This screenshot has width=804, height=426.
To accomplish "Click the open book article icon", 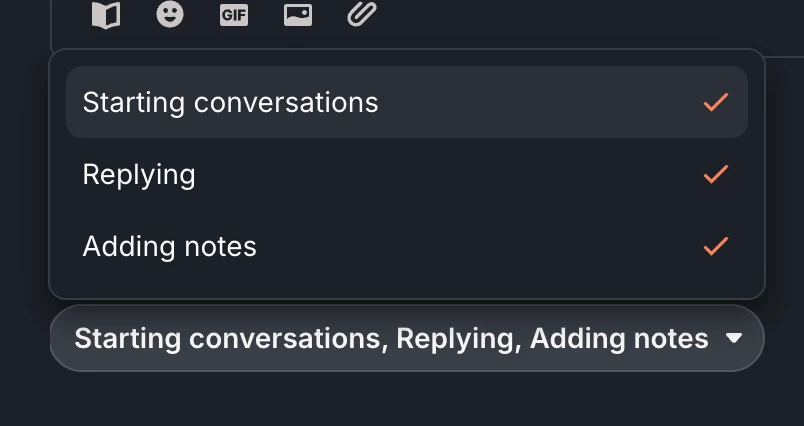I will (x=105, y=15).
